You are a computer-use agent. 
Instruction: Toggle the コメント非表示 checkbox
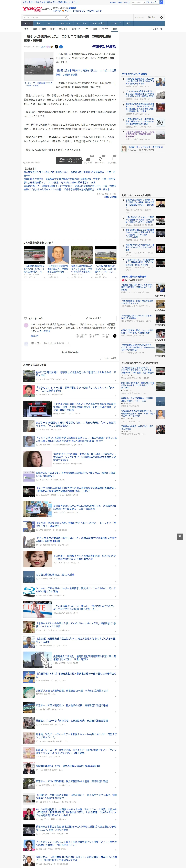tap(102, 358)
